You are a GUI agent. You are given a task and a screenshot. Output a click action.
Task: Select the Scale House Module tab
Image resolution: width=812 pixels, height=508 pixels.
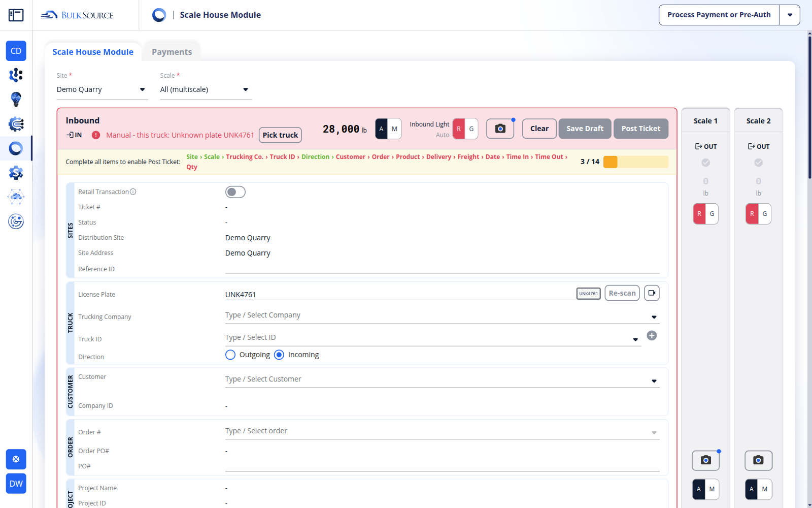tap(93, 52)
